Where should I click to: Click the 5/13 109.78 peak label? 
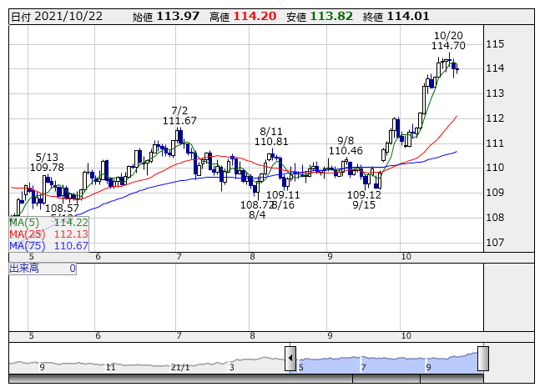tap(47, 162)
